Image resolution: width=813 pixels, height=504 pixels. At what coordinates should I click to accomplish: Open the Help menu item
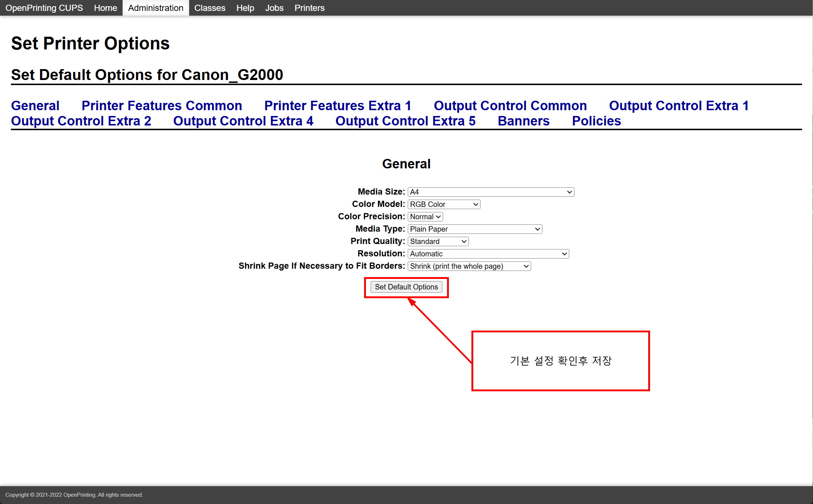coord(245,8)
